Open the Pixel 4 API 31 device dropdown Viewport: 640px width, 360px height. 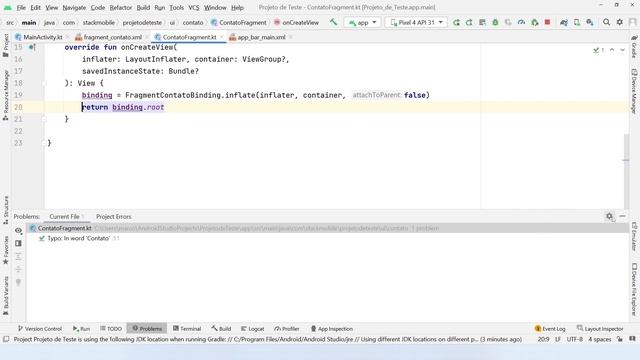(x=416, y=22)
